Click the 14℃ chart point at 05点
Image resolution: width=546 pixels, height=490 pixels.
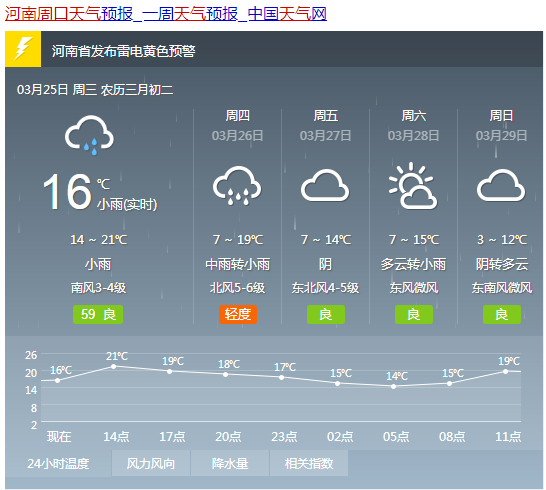[x=393, y=387]
